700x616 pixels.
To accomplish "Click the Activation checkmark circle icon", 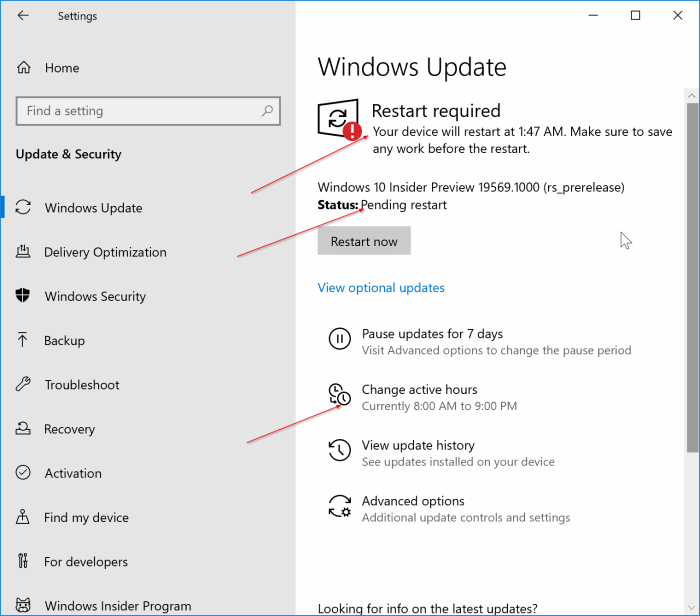I will pos(23,472).
